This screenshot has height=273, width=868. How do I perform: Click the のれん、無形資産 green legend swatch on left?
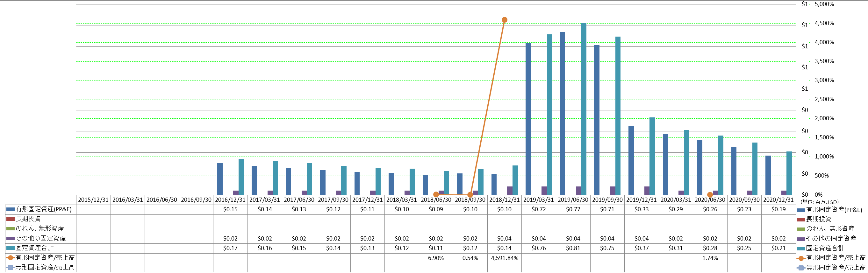click(11, 228)
